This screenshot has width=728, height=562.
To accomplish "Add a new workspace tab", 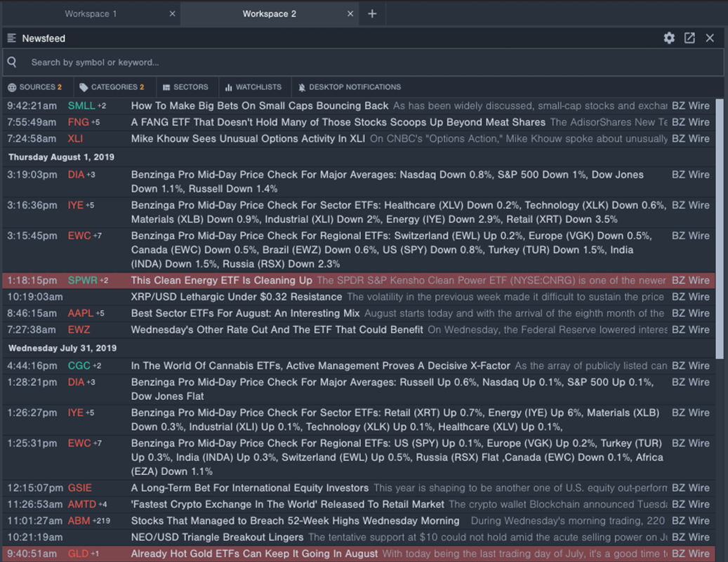I will [x=372, y=14].
